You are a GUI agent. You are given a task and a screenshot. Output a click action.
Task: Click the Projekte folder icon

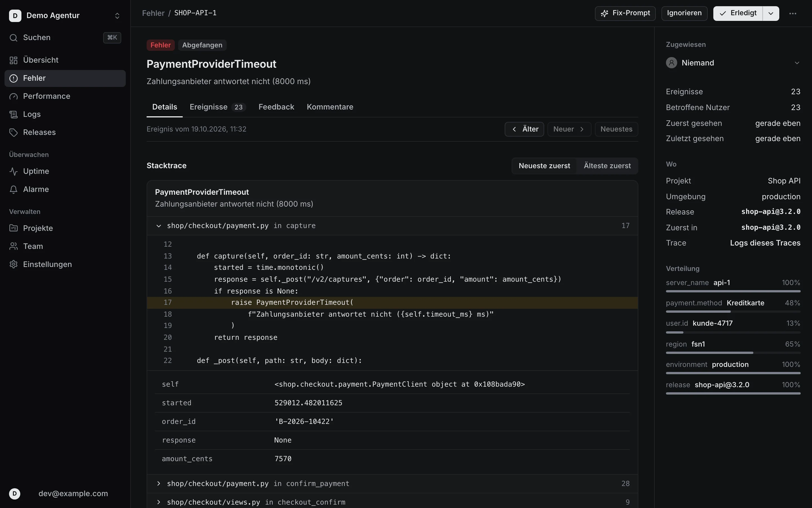click(14, 228)
